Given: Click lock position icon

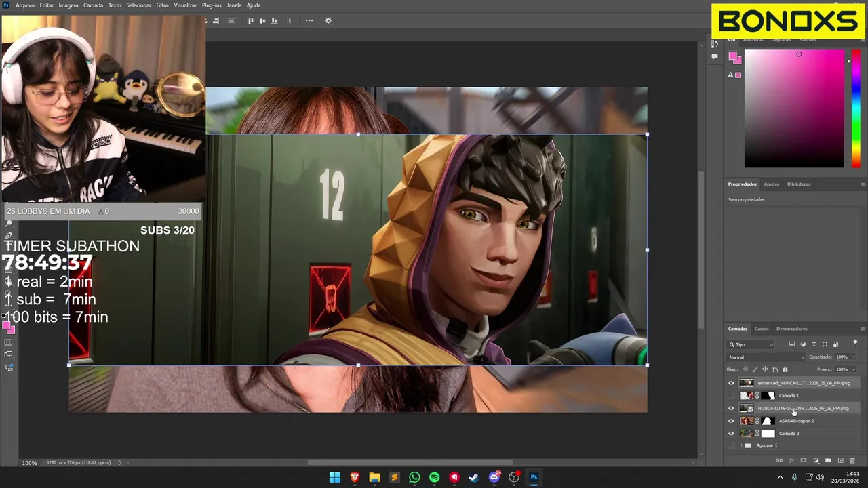Looking at the screenshot, I should click(765, 369).
